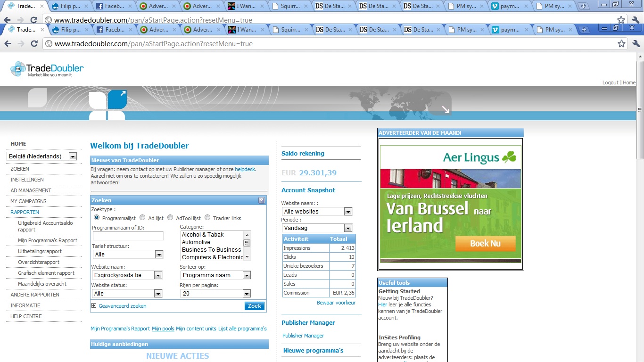
Task: Click the forward arrow in the front browser window
Action: (x=21, y=43)
